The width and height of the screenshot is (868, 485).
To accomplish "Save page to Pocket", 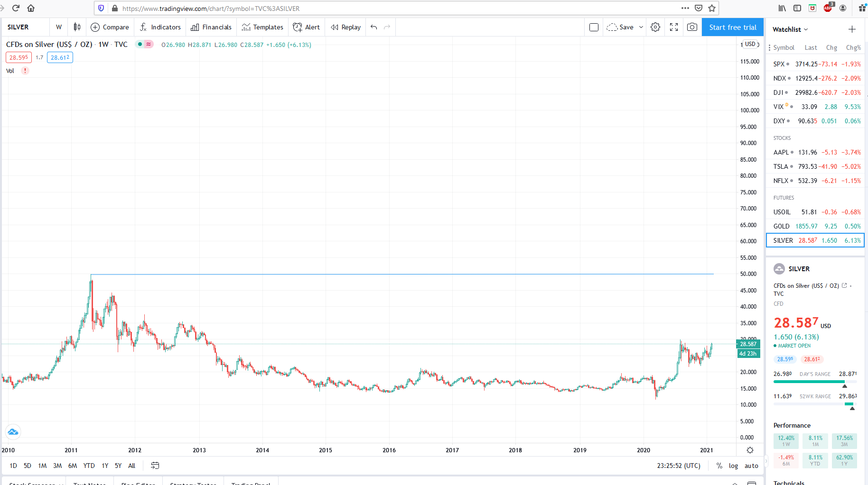I will (x=699, y=8).
